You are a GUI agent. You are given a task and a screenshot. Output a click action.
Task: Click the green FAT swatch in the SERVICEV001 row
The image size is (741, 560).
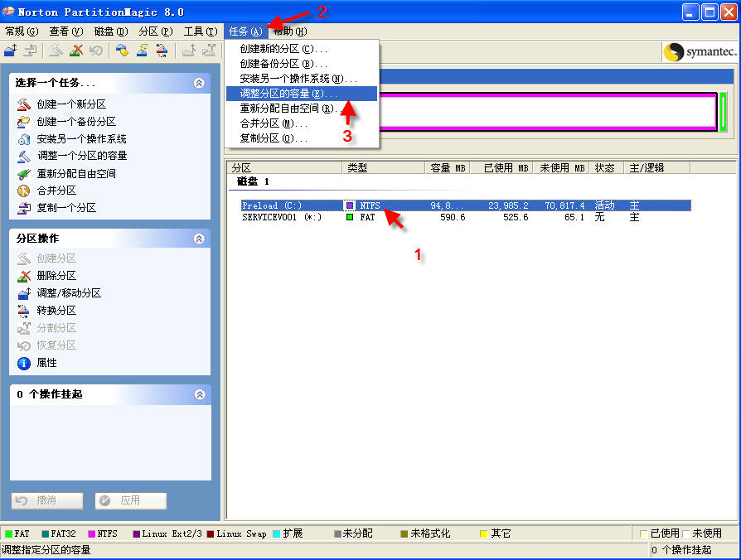tap(350, 217)
